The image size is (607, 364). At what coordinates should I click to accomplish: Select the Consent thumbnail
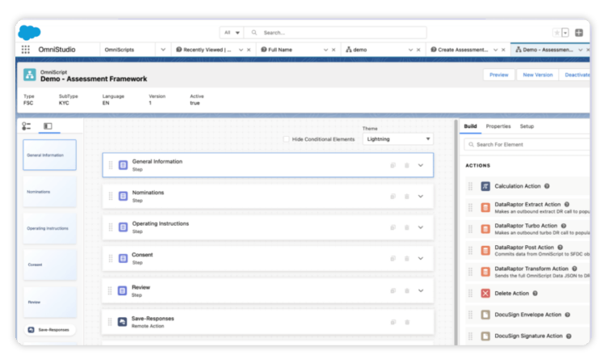coord(49,265)
